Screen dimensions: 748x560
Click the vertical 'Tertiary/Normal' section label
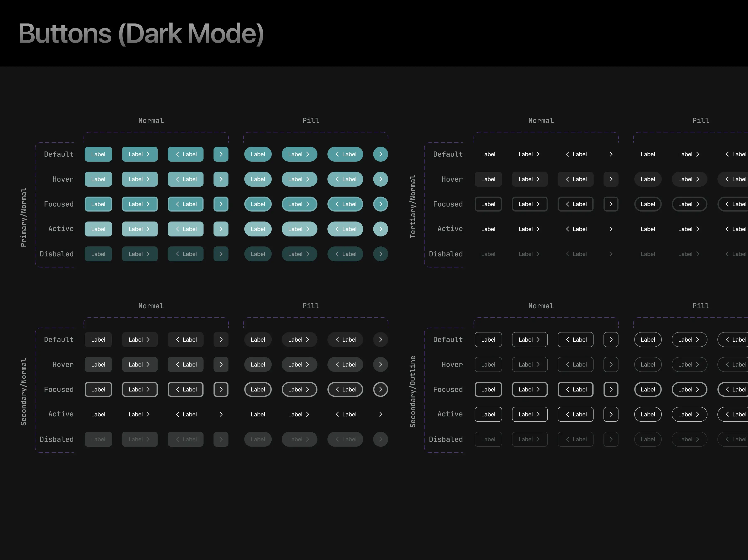click(x=412, y=207)
